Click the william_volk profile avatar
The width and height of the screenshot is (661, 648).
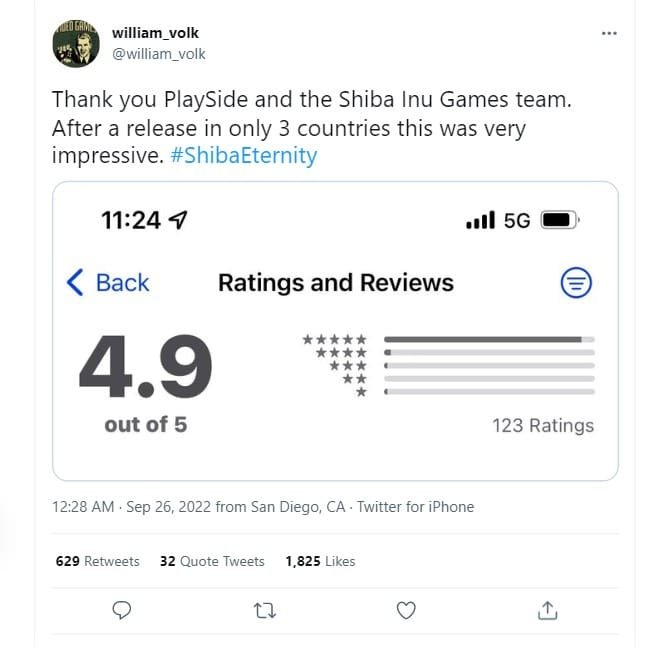coord(75,43)
